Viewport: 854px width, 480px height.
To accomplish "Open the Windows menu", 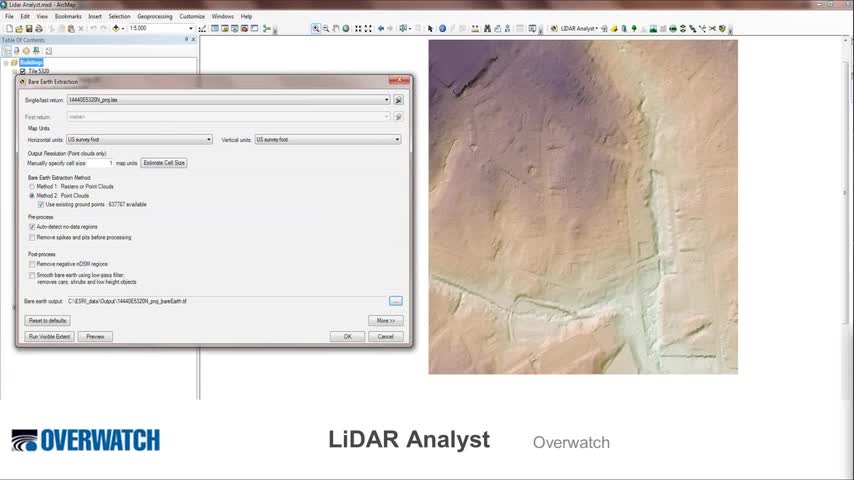I will [x=222, y=16].
